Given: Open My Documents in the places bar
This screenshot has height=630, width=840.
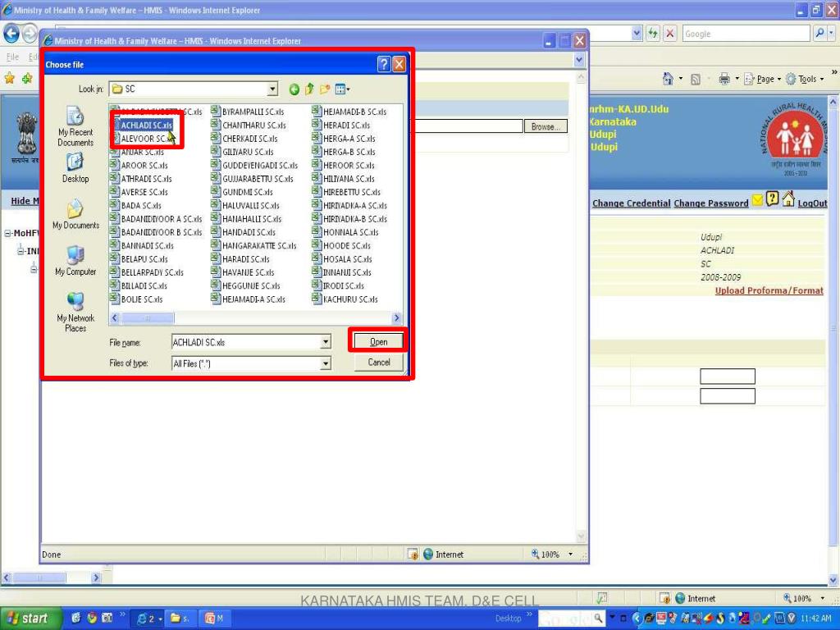Looking at the screenshot, I should [75, 214].
